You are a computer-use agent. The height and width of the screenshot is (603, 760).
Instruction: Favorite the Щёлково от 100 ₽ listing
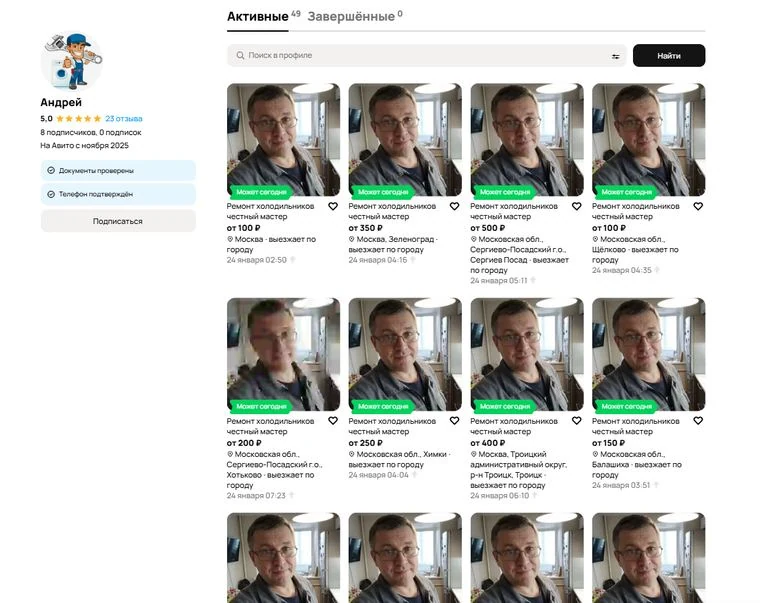(698, 206)
